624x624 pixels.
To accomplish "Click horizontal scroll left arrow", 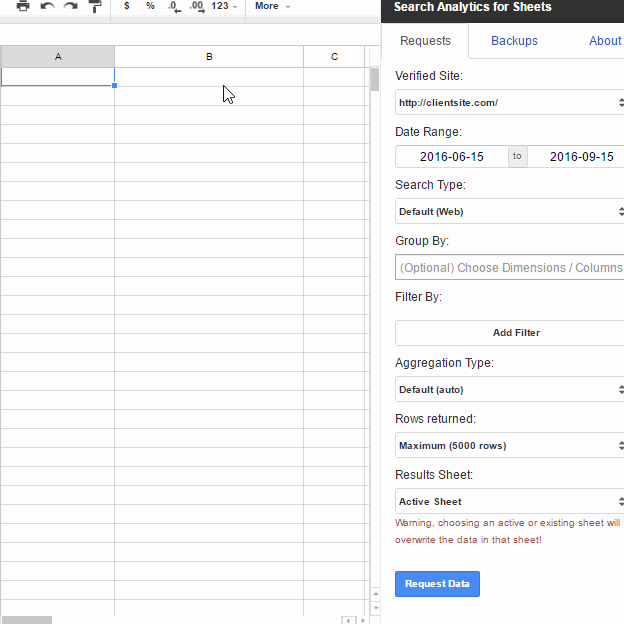I will (348, 620).
